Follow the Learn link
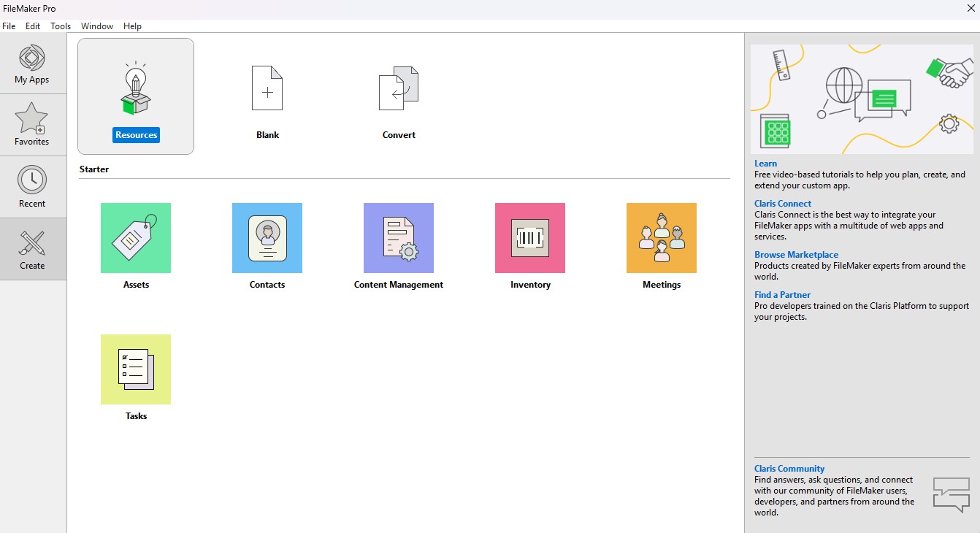Viewport: 980px width, 533px height. tap(765, 164)
